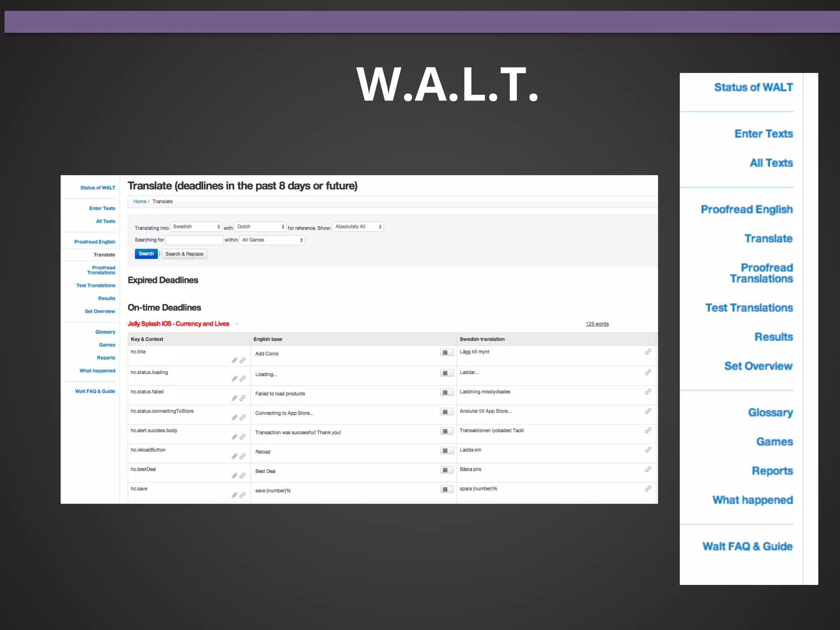Click the Home breadcrumb link
Image resolution: width=840 pixels, height=630 pixels.
[x=139, y=201]
